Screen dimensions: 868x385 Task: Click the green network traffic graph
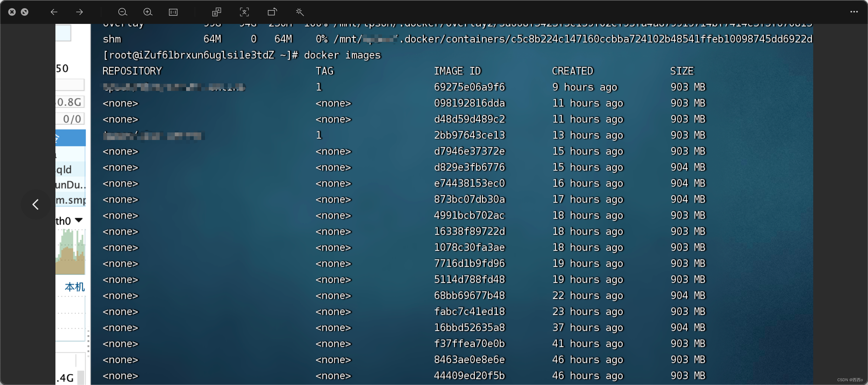click(x=70, y=252)
